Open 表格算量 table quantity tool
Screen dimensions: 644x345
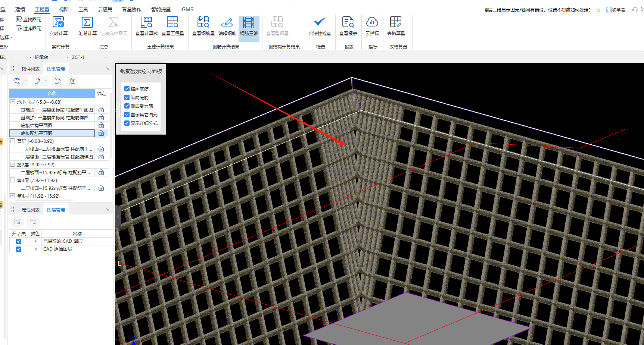pyautogui.click(x=396, y=26)
